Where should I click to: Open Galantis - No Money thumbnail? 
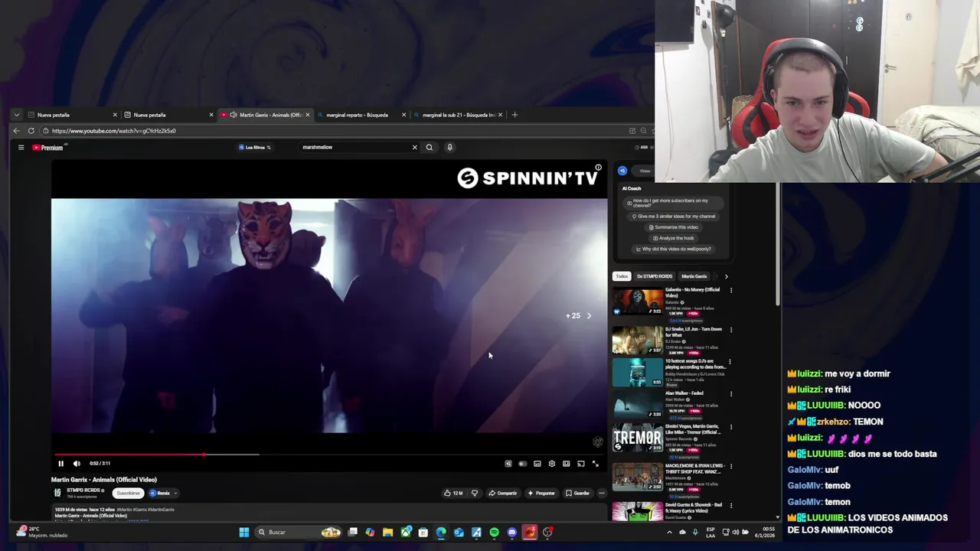point(637,302)
